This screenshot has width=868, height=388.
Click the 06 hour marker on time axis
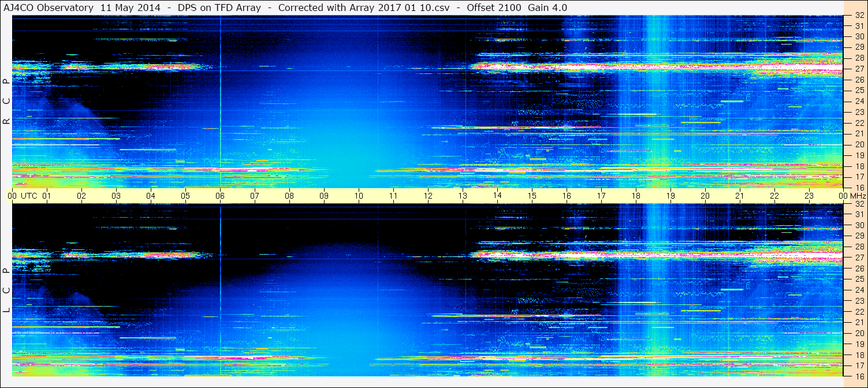(220, 196)
